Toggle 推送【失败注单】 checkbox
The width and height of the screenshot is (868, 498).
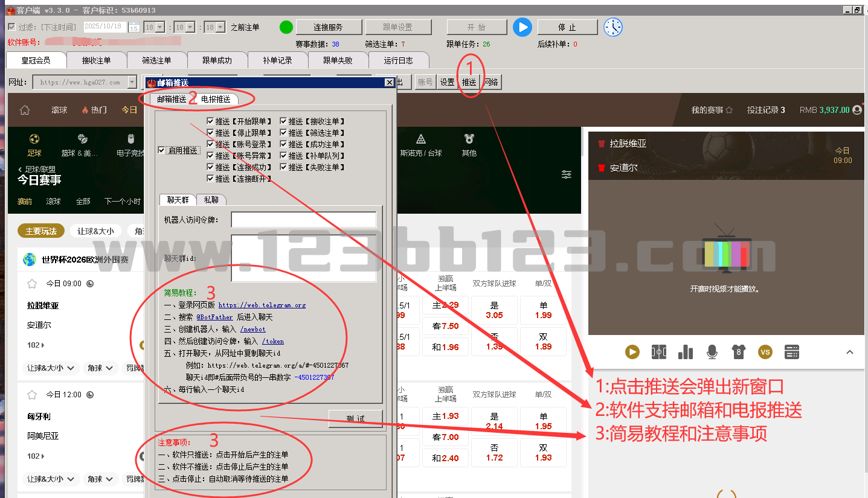click(283, 167)
